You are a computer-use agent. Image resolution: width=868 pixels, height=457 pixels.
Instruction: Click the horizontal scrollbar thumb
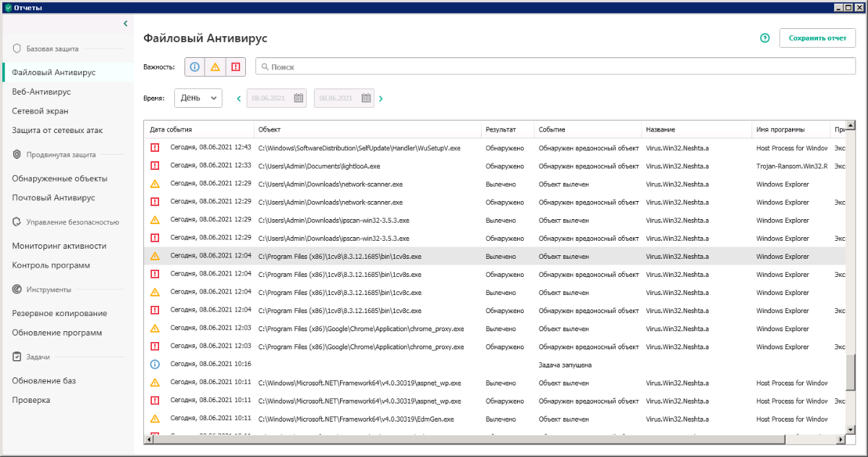click(463, 439)
